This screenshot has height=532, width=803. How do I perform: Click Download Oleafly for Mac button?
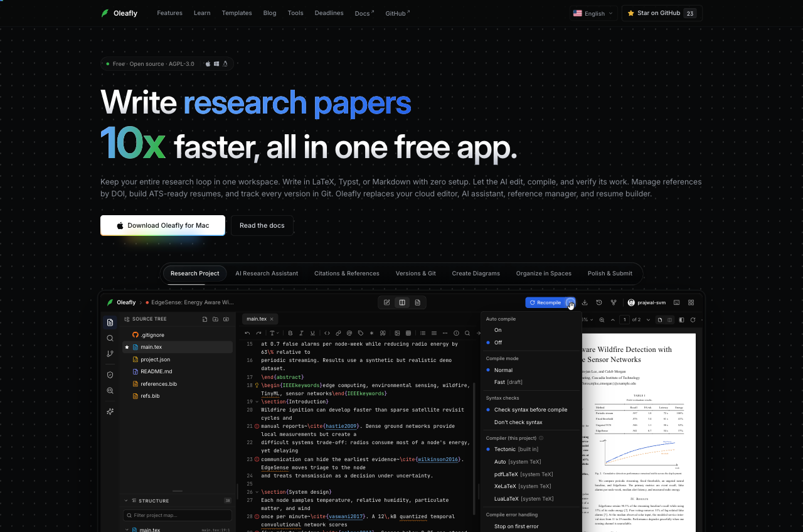pyautogui.click(x=162, y=225)
